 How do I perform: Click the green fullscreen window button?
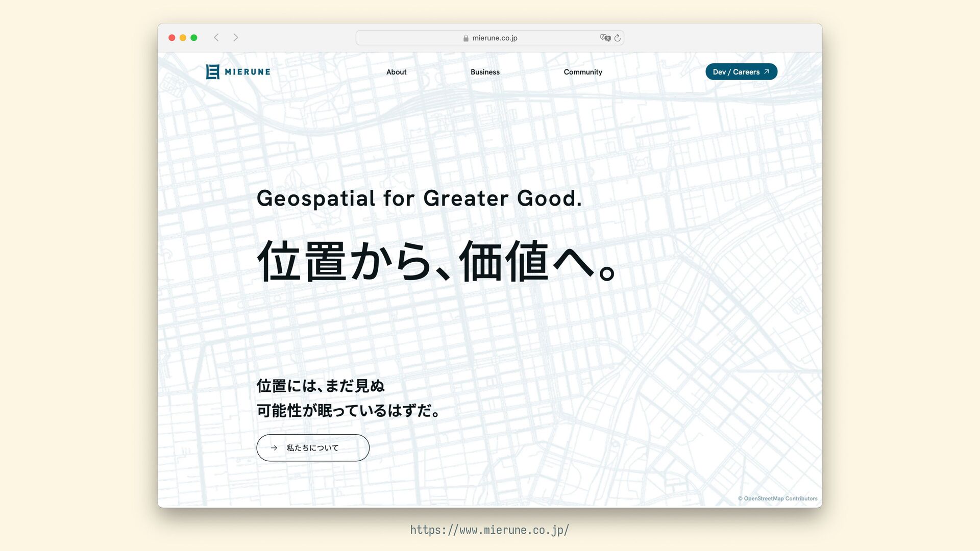[194, 38]
